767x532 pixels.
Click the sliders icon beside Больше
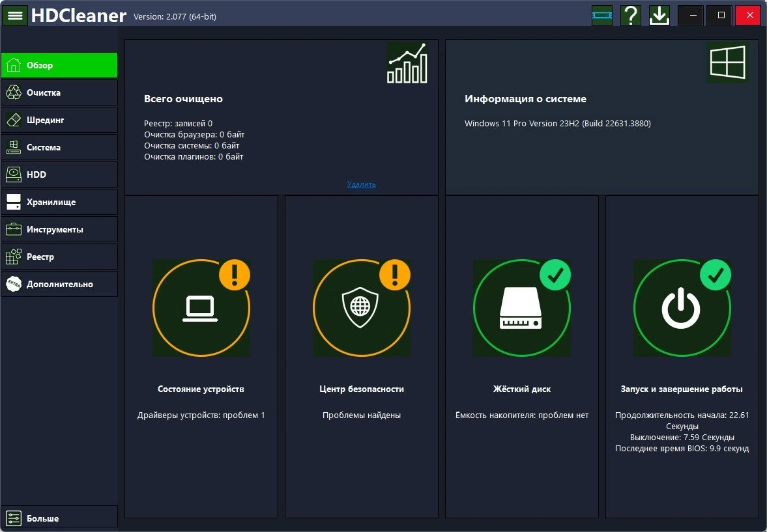(14, 518)
